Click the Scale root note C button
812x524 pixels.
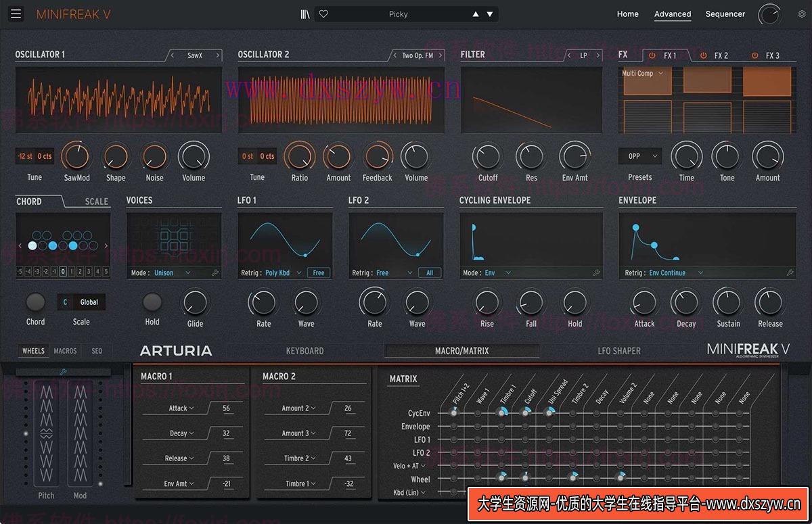[65, 302]
